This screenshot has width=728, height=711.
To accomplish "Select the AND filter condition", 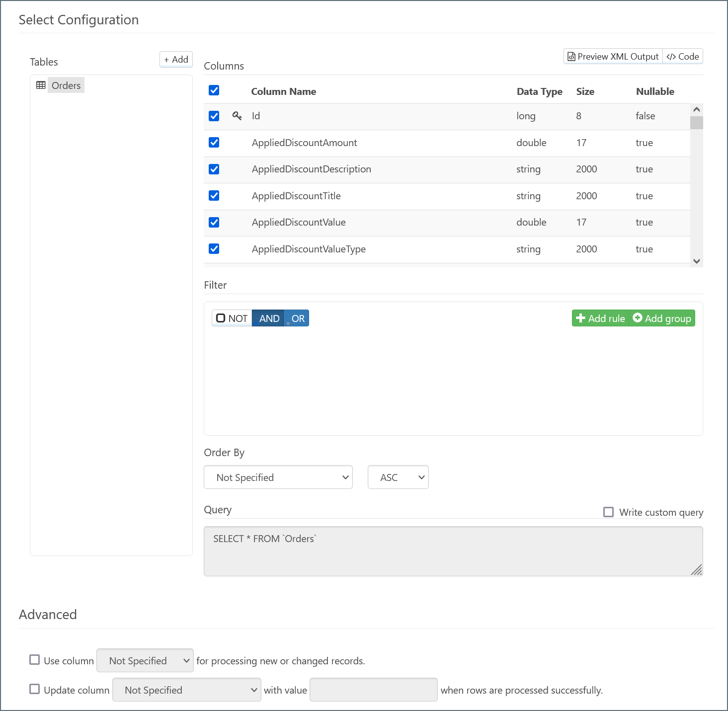I will pos(268,318).
